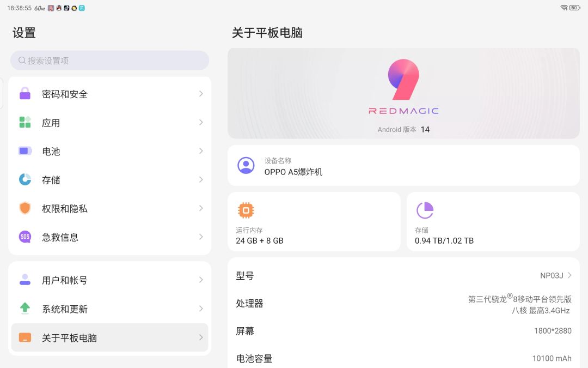The width and height of the screenshot is (588, 368).
Task: Click the orange chip icon for 运行内存
Action: 246,210
